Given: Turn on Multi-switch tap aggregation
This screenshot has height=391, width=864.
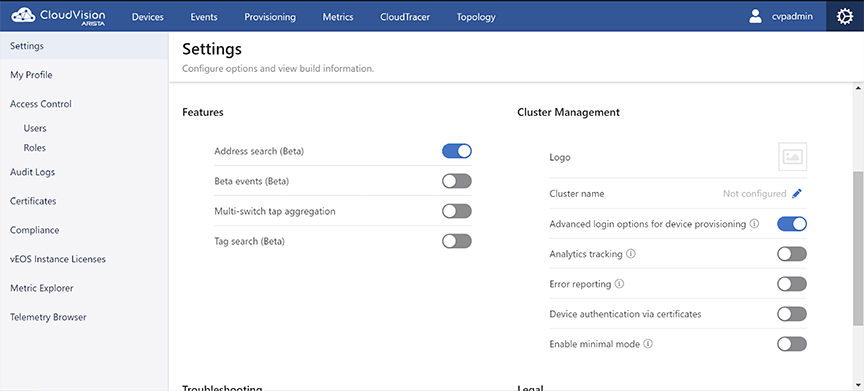Looking at the screenshot, I should click(x=457, y=211).
